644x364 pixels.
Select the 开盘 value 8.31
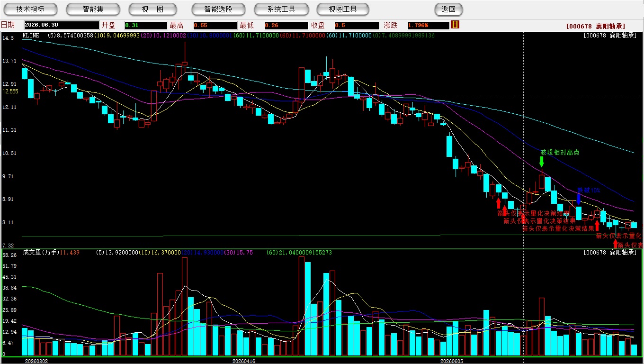click(x=146, y=25)
